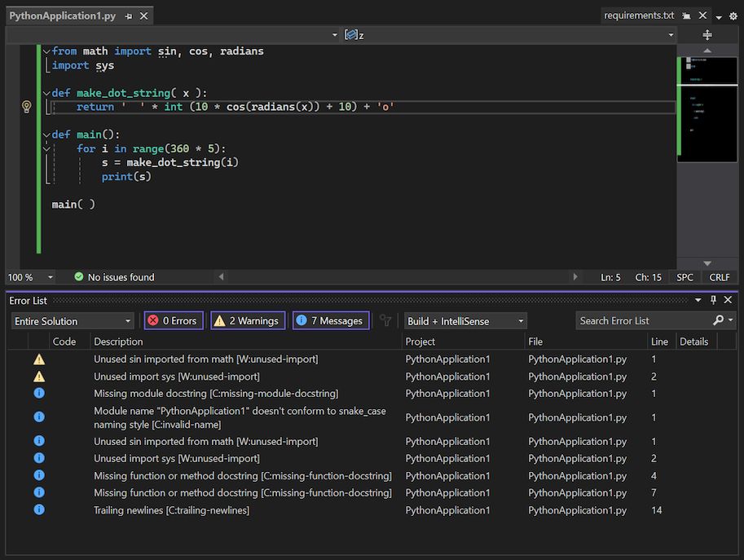Click the filter icon in Error List toolbar
Image resolution: width=744 pixels, height=560 pixels.
click(384, 320)
